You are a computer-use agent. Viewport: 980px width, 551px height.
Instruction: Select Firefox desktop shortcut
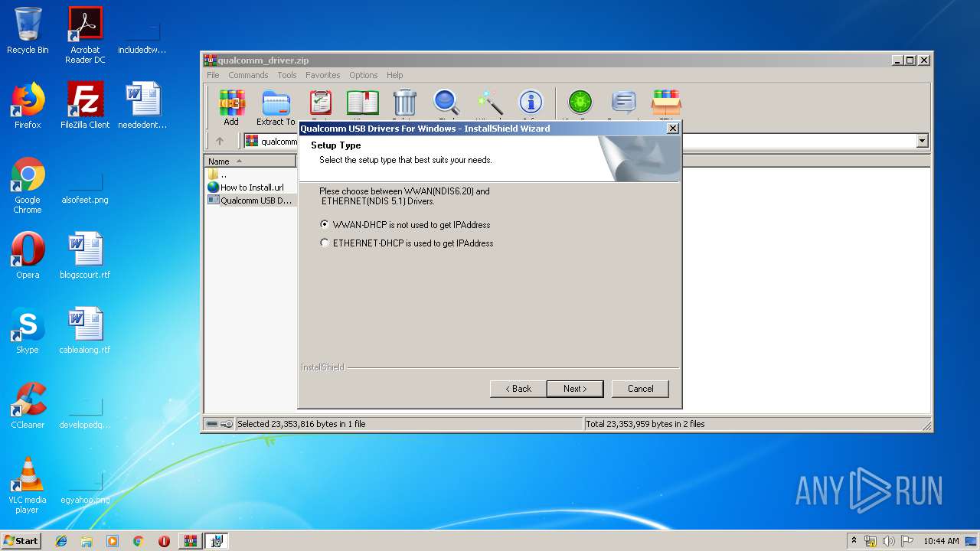pos(28,105)
